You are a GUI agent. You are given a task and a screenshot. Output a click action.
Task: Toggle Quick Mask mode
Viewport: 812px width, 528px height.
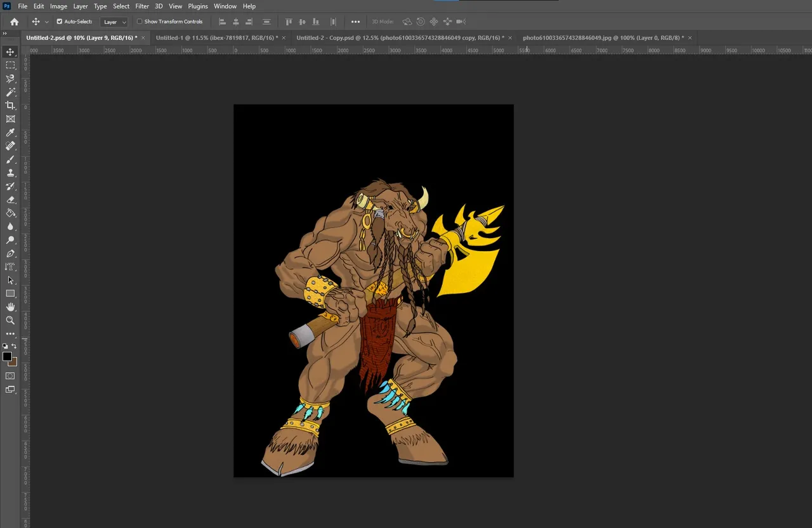coord(10,376)
